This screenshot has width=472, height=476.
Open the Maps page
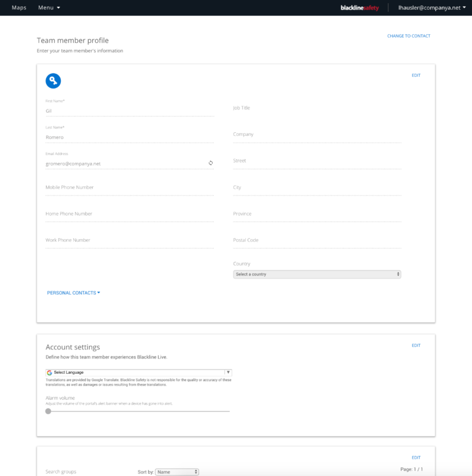pyautogui.click(x=19, y=8)
